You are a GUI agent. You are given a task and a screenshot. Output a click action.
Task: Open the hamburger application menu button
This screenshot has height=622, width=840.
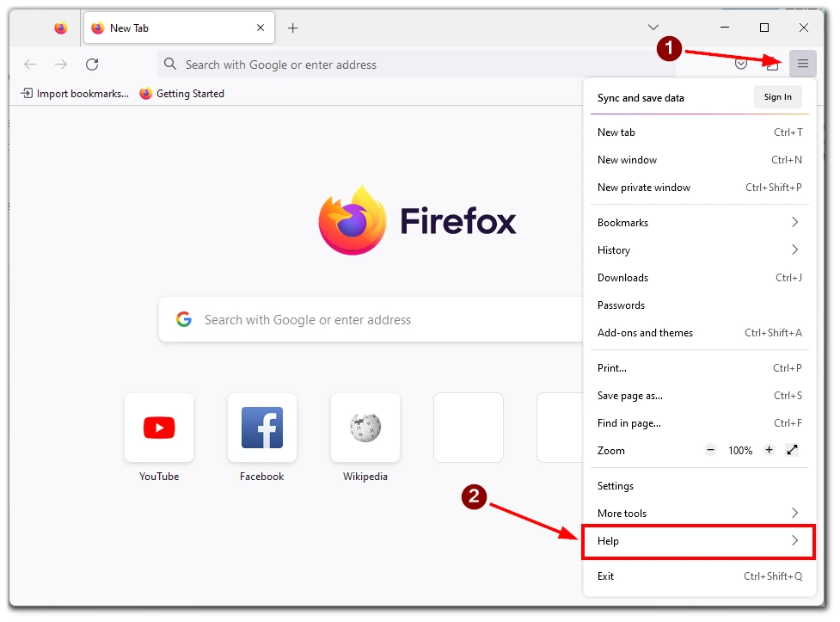click(802, 64)
